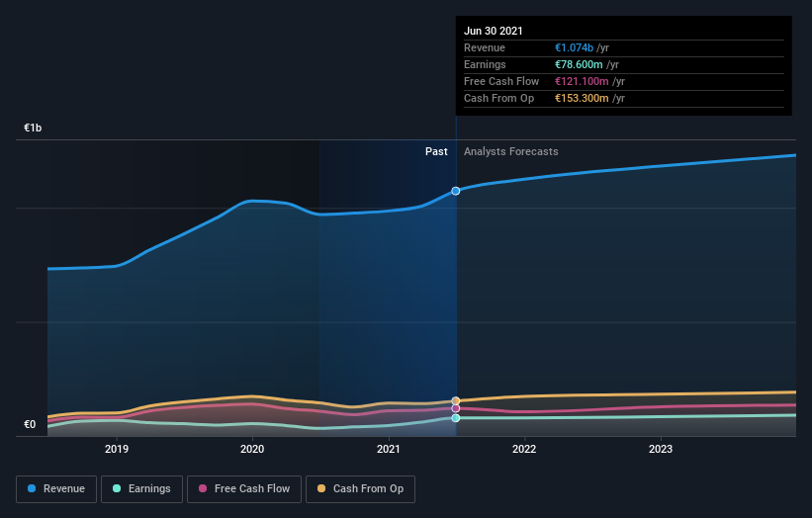This screenshot has width=812, height=518.
Task: Click the Cash From Op label in tooltip
Action: pos(498,98)
